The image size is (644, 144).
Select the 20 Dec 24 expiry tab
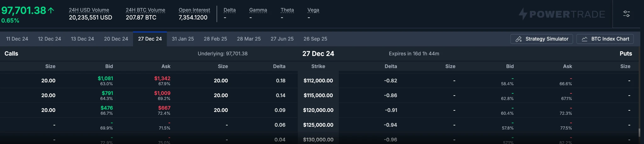point(116,39)
